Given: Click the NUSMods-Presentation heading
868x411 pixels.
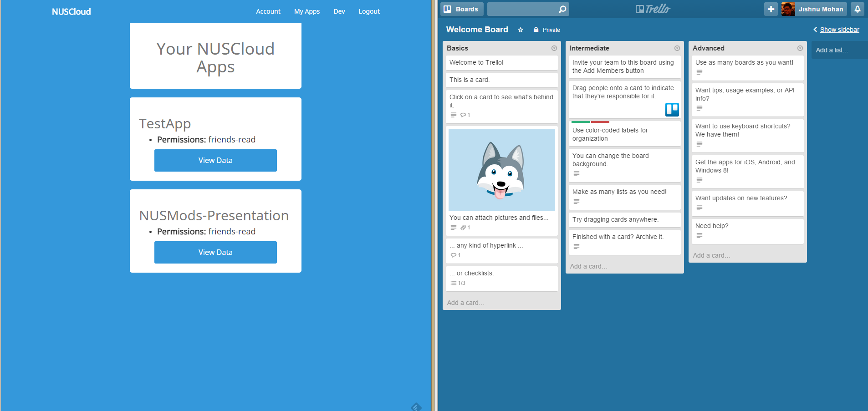Looking at the screenshot, I should (214, 215).
